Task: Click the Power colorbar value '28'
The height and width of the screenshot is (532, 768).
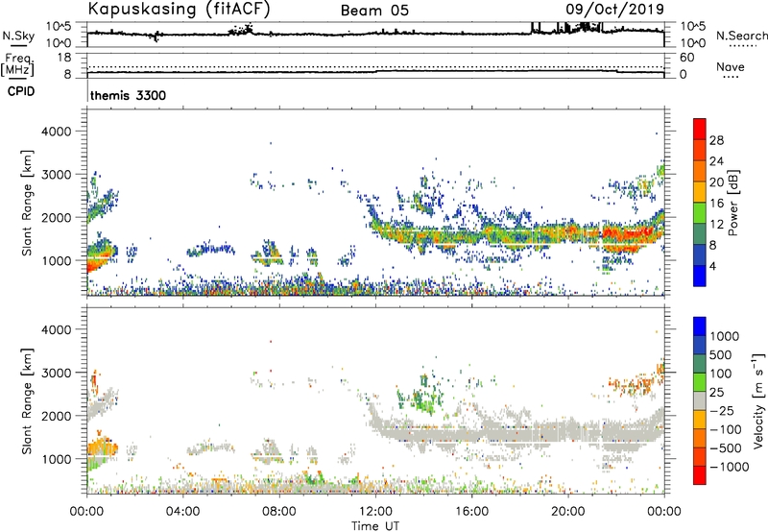Action: point(716,140)
